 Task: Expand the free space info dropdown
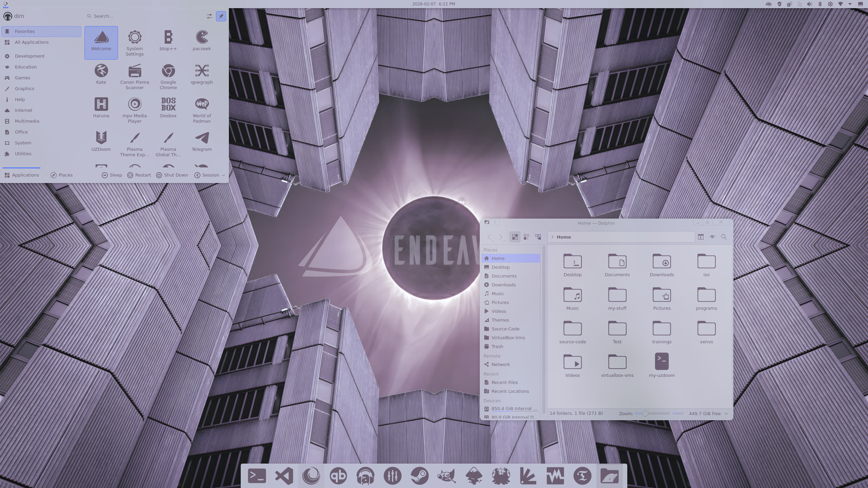(726, 413)
